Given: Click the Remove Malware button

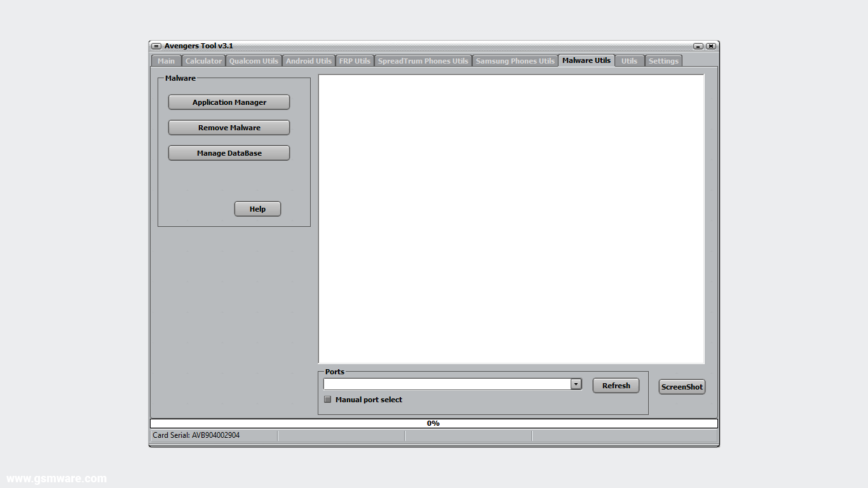Looking at the screenshot, I should click(x=229, y=127).
